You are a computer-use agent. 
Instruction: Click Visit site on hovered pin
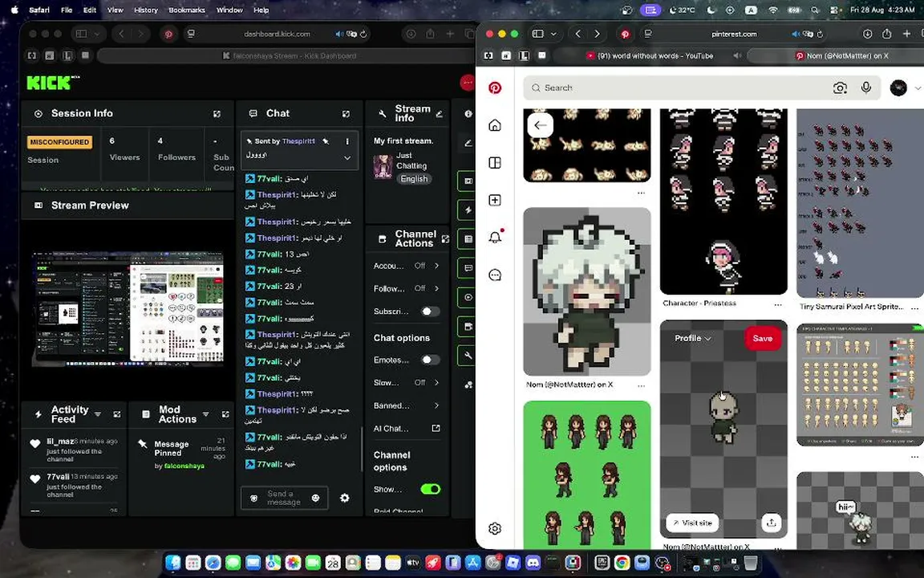[x=692, y=523]
